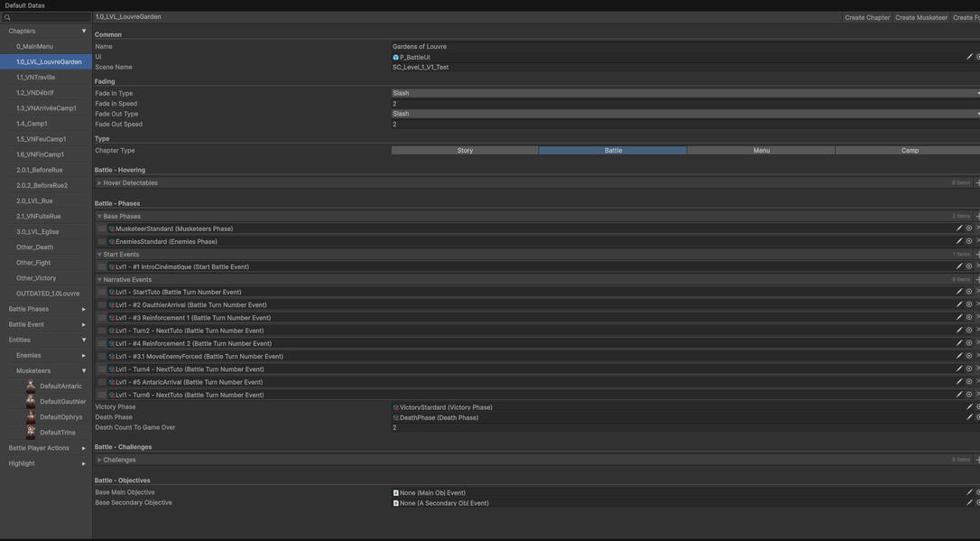Click the sidebar search field
The height and width of the screenshot is (541, 980).
click(x=48, y=17)
